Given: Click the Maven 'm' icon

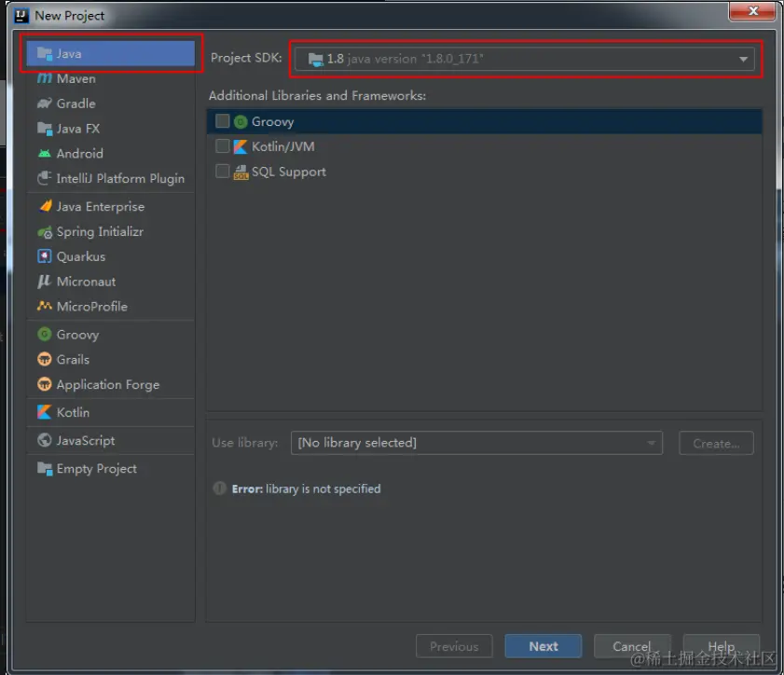Looking at the screenshot, I should click(45, 78).
